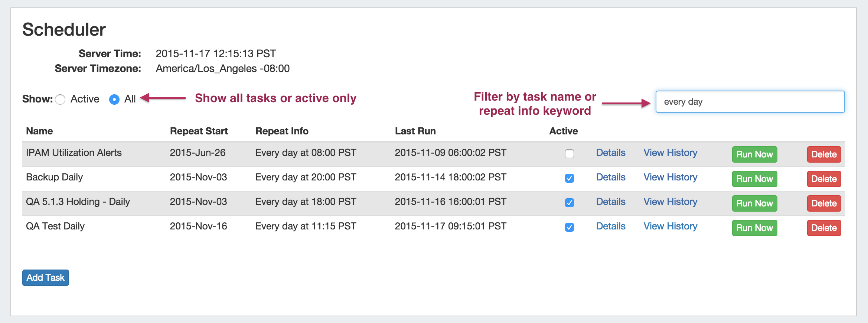Screen dimensions: 868x323
Task: View History of QA Test Daily
Action: pos(670,226)
